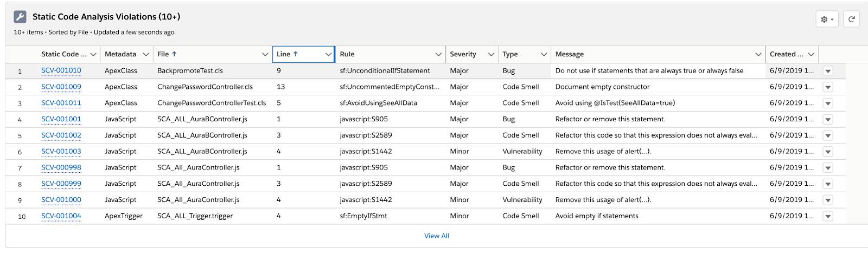Open record SCV-001004
The width and height of the screenshot is (868, 254).
point(61,216)
